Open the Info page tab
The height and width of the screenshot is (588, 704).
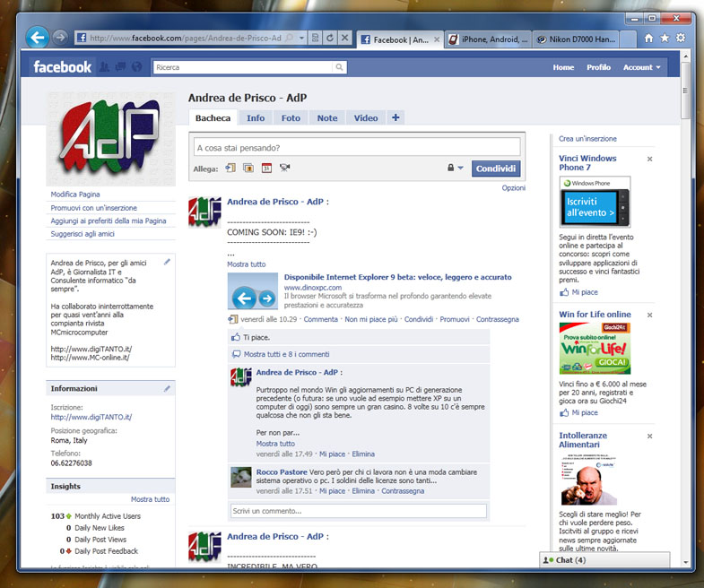[x=256, y=118]
